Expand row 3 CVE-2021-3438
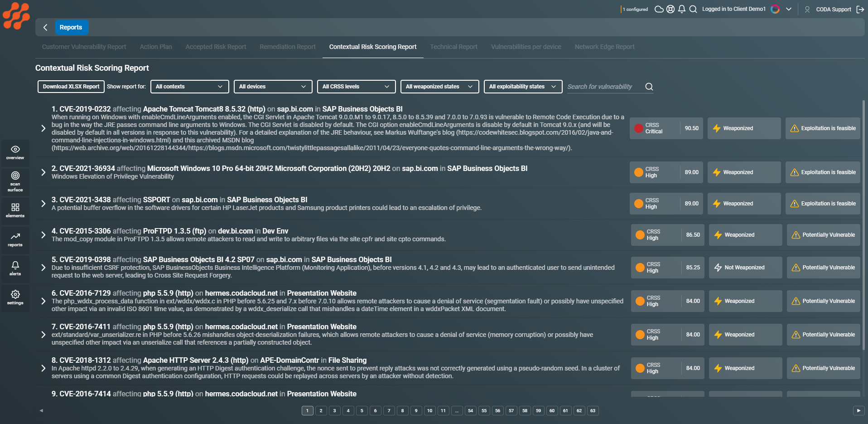Image resolution: width=868 pixels, height=424 pixels. click(43, 204)
